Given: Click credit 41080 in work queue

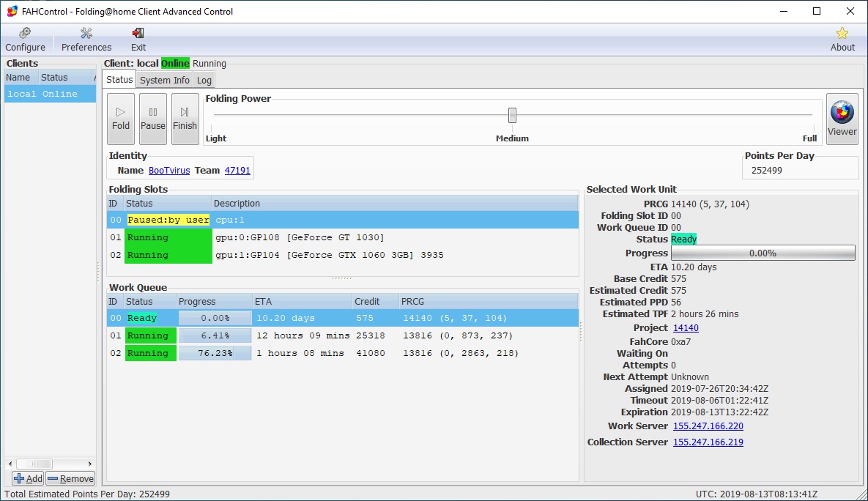Looking at the screenshot, I should [x=371, y=353].
